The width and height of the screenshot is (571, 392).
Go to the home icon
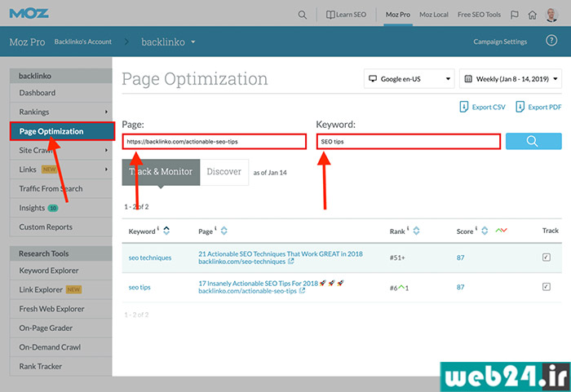[x=533, y=15]
